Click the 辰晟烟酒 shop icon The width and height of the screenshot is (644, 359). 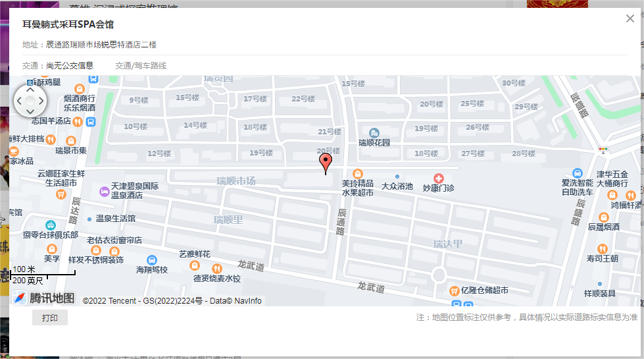tap(603, 217)
